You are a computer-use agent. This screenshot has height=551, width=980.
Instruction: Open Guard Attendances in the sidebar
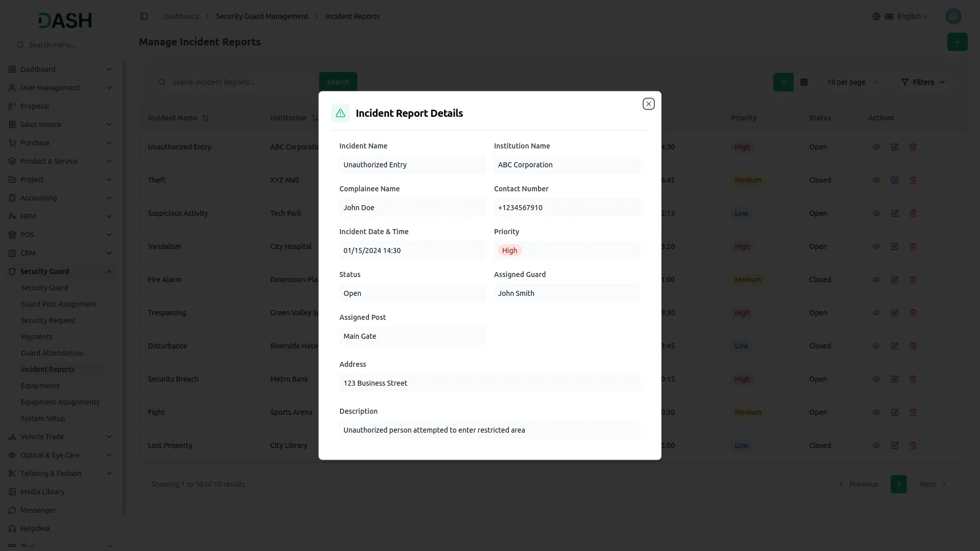(x=52, y=353)
